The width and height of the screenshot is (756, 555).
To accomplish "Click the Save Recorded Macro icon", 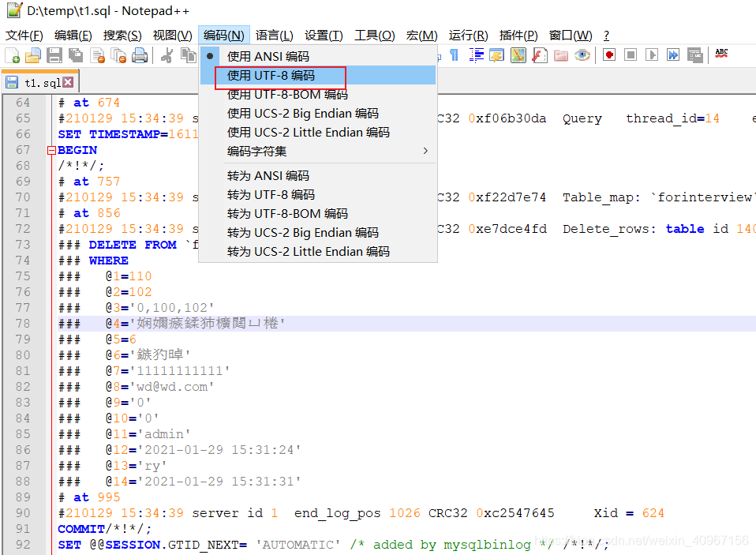I will point(694,55).
